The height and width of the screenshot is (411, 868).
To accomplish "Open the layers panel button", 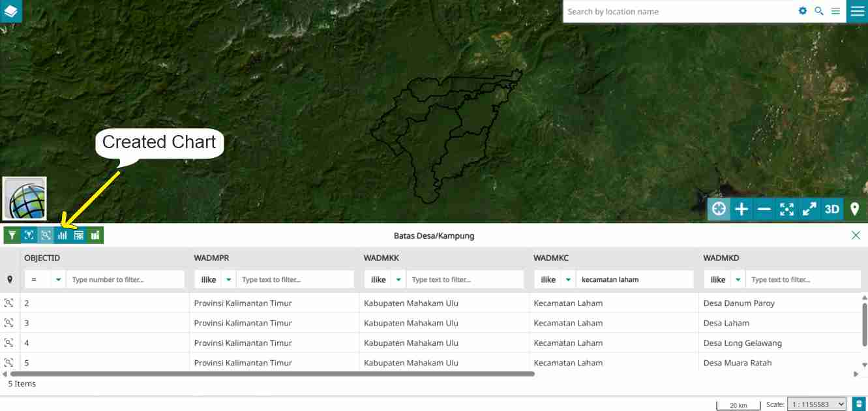I will click(x=10, y=11).
